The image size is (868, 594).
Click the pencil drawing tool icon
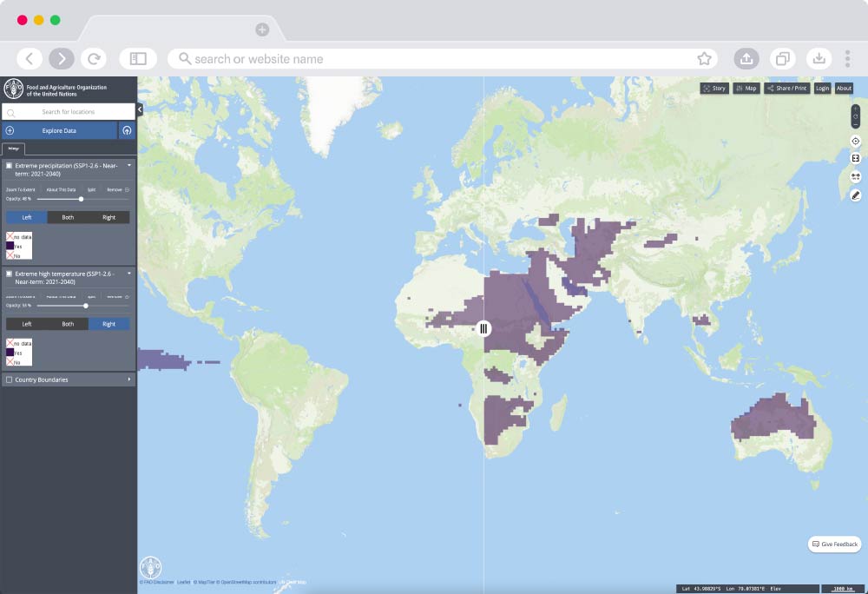(855, 195)
